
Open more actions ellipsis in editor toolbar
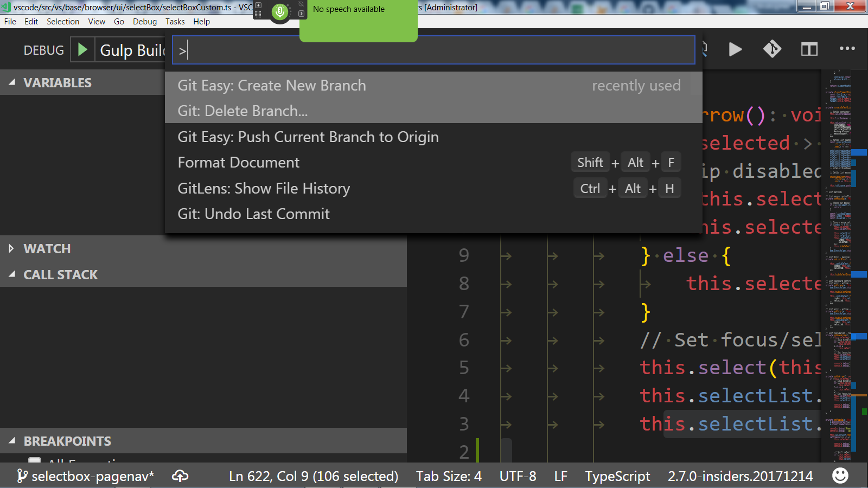[847, 49]
